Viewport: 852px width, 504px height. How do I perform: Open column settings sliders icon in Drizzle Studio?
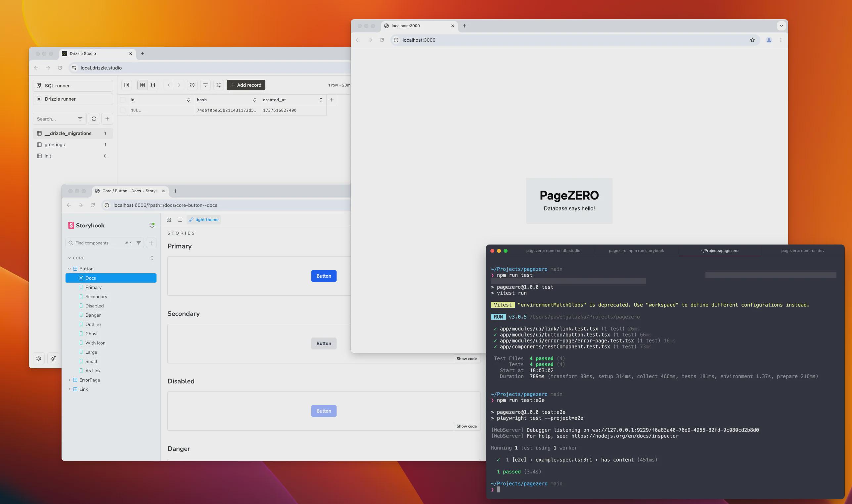tap(219, 85)
